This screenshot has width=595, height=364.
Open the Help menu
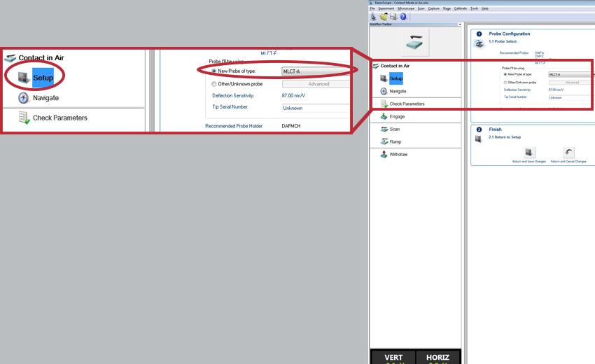[x=485, y=8]
